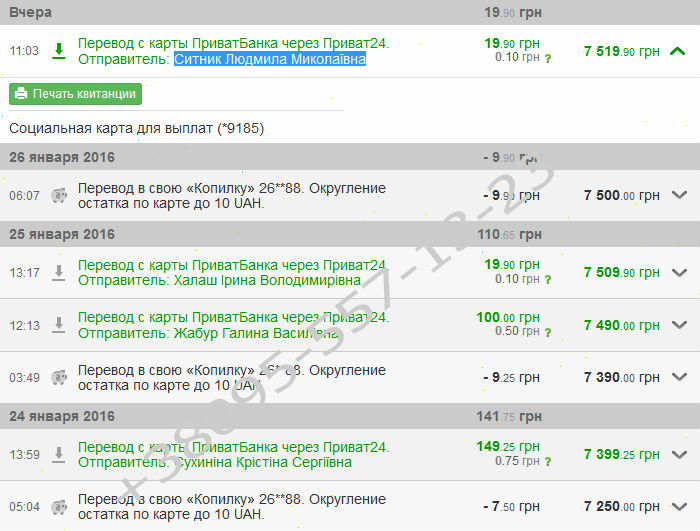The height and width of the screenshot is (531, 700).
Task: Expand the 03:49 Копилка transfer row
Action: (x=679, y=377)
